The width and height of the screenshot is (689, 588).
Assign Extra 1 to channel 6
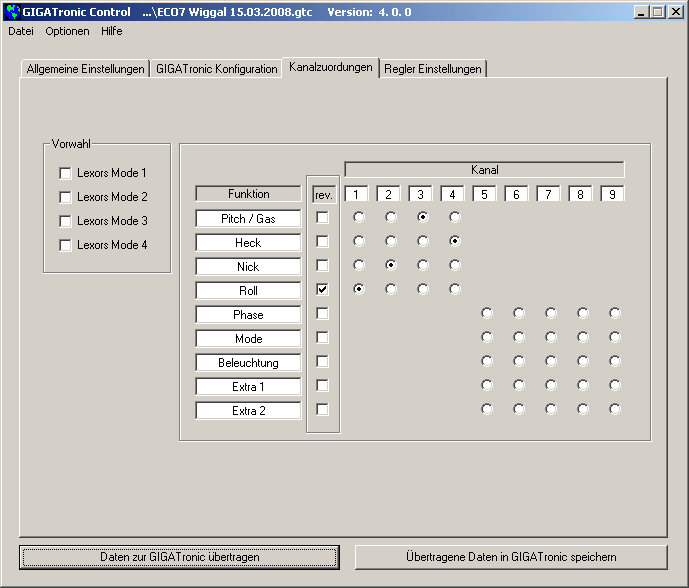[519, 385]
